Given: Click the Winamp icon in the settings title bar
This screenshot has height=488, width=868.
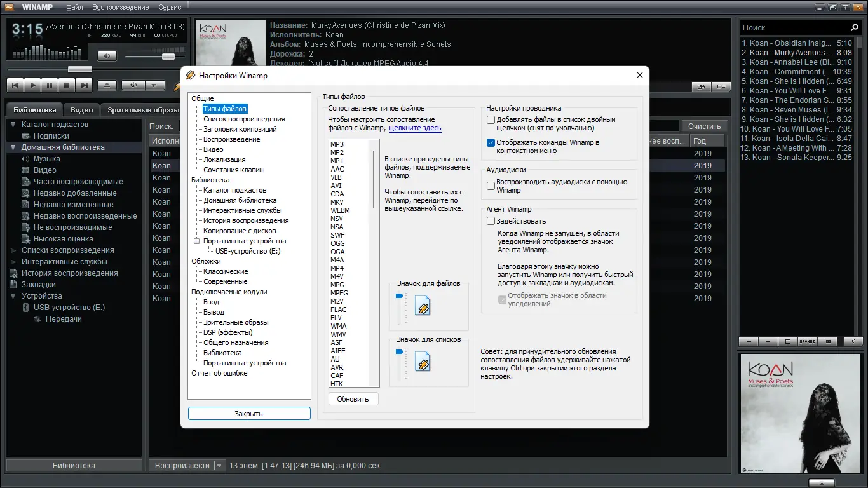Looking at the screenshot, I should pyautogui.click(x=190, y=75).
